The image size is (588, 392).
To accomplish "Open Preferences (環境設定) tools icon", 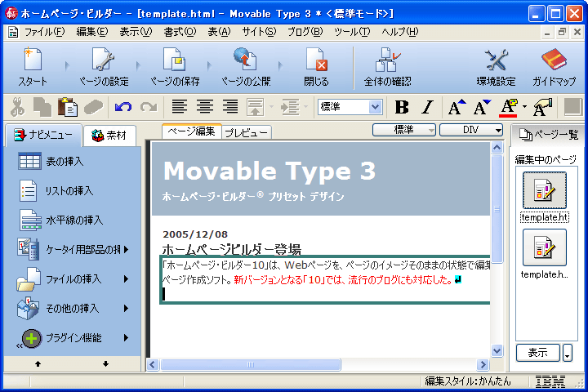I will tap(496, 67).
